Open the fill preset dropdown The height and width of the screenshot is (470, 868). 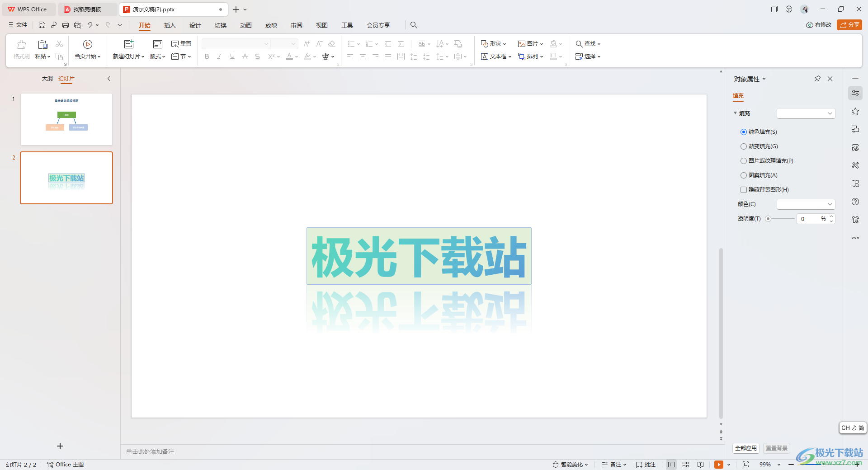806,113
